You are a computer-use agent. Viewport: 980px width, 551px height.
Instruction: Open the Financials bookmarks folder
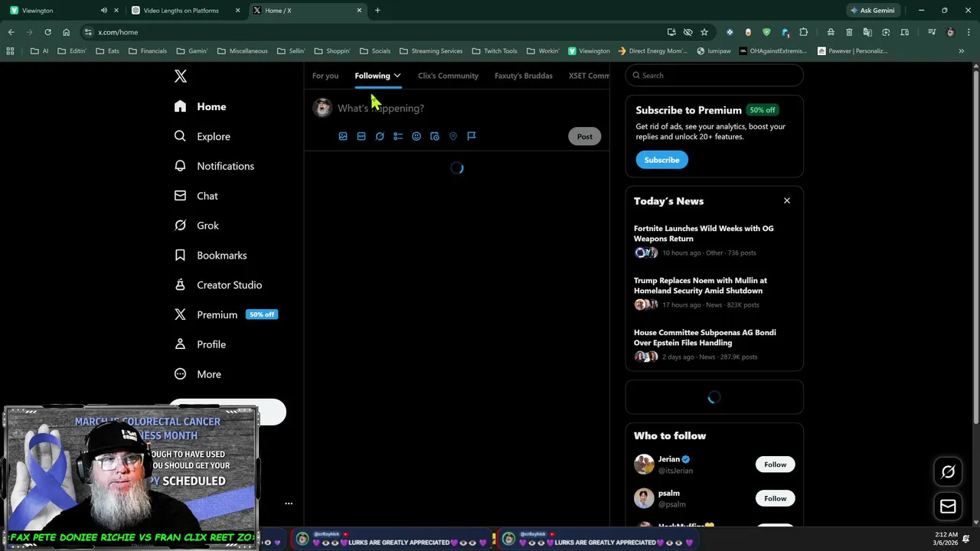148,51
